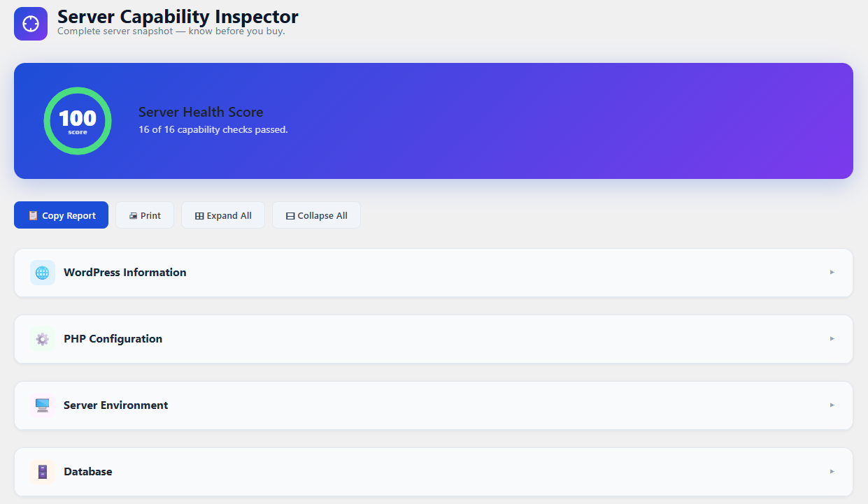Open the PHP Configuration section title

point(113,339)
